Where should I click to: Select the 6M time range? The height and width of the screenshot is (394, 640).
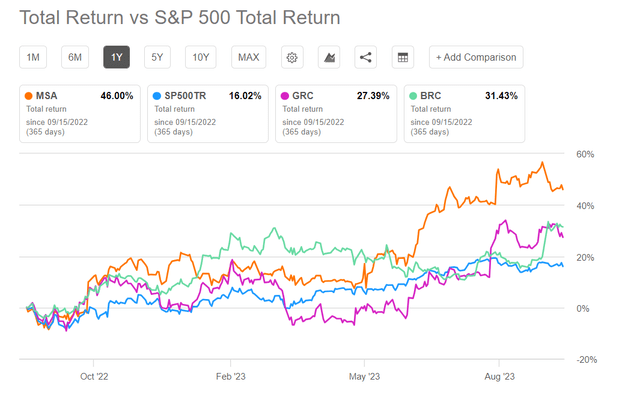[x=75, y=57]
